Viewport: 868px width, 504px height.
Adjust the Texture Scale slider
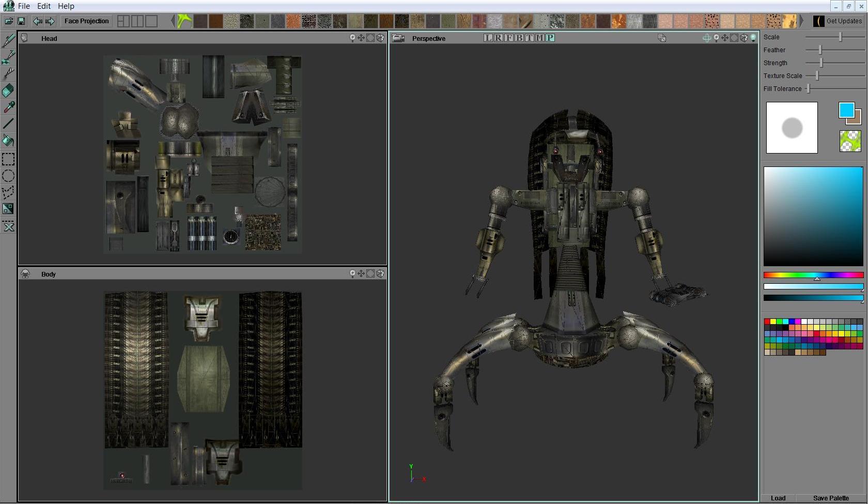(835, 75)
